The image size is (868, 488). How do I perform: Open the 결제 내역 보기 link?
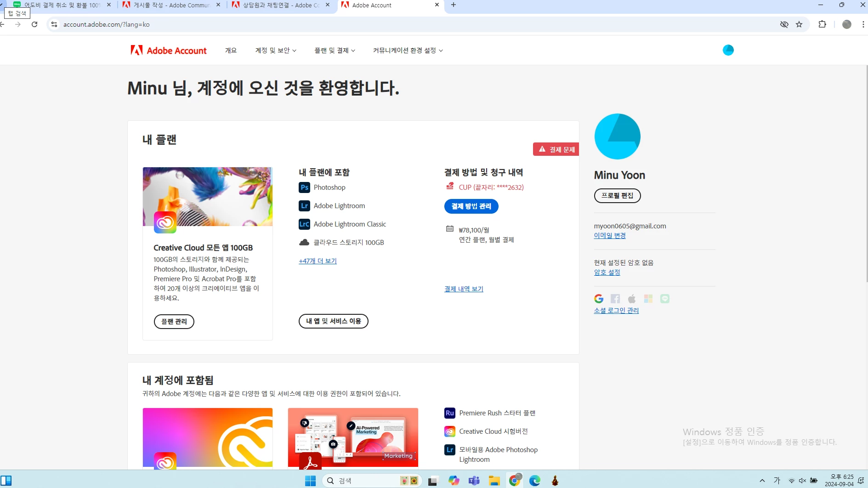coord(464,289)
